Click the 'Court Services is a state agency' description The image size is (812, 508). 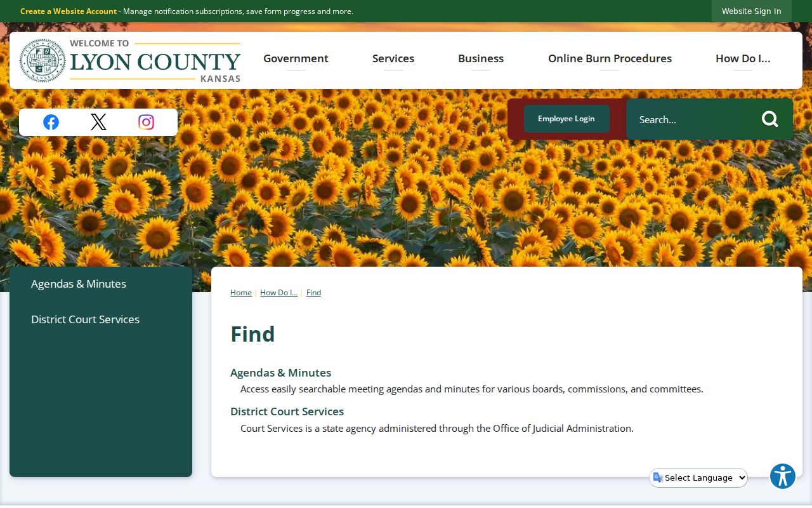(437, 429)
